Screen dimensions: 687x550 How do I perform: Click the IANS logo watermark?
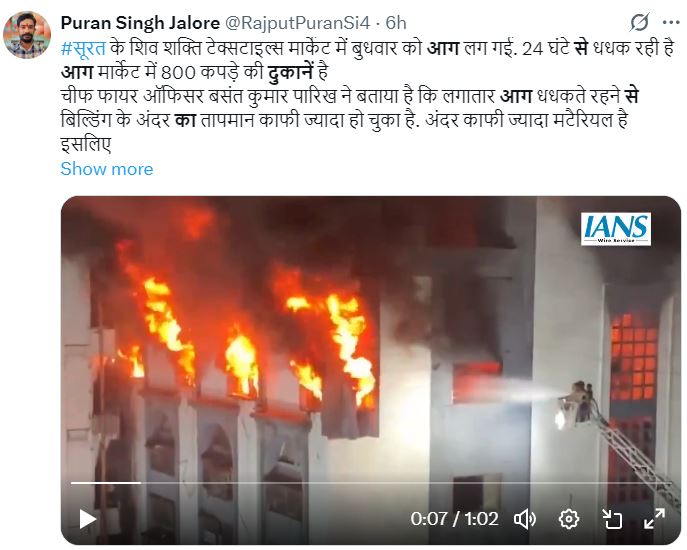(616, 229)
